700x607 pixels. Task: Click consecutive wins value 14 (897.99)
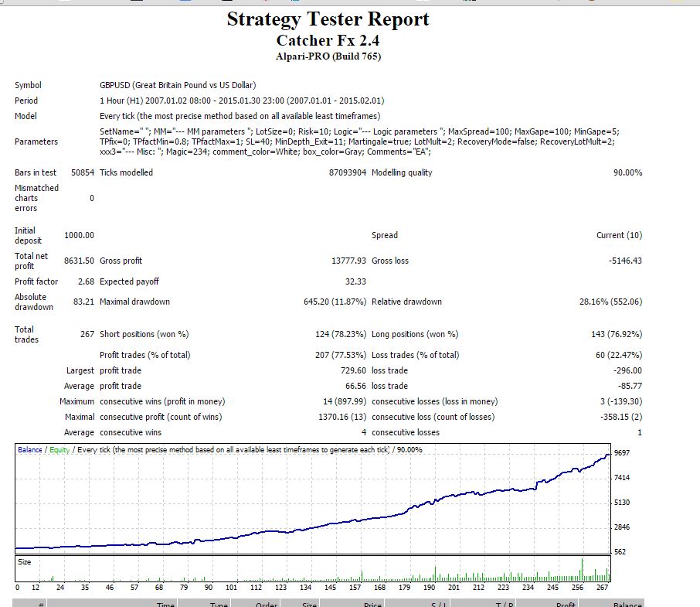click(344, 401)
